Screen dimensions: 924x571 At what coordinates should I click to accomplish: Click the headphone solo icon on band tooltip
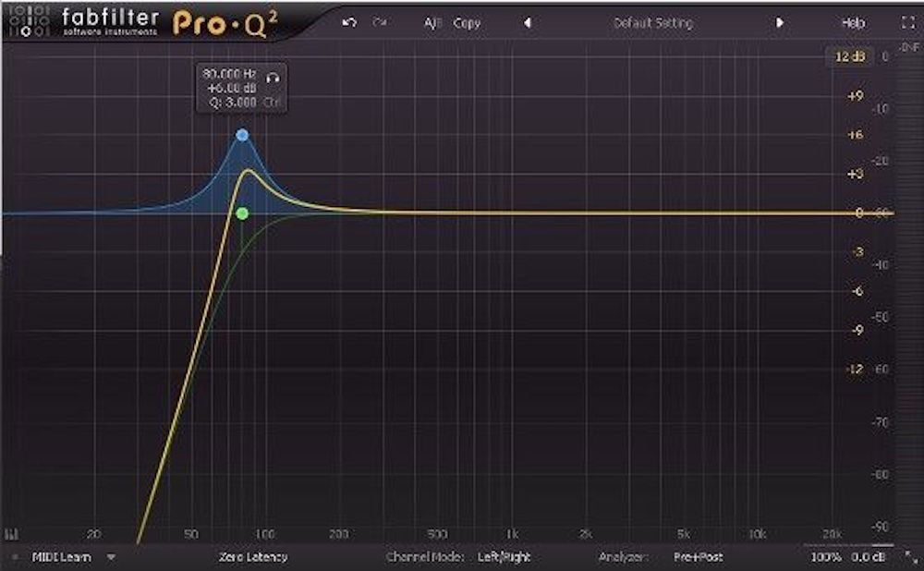click(x=272, y=76)
